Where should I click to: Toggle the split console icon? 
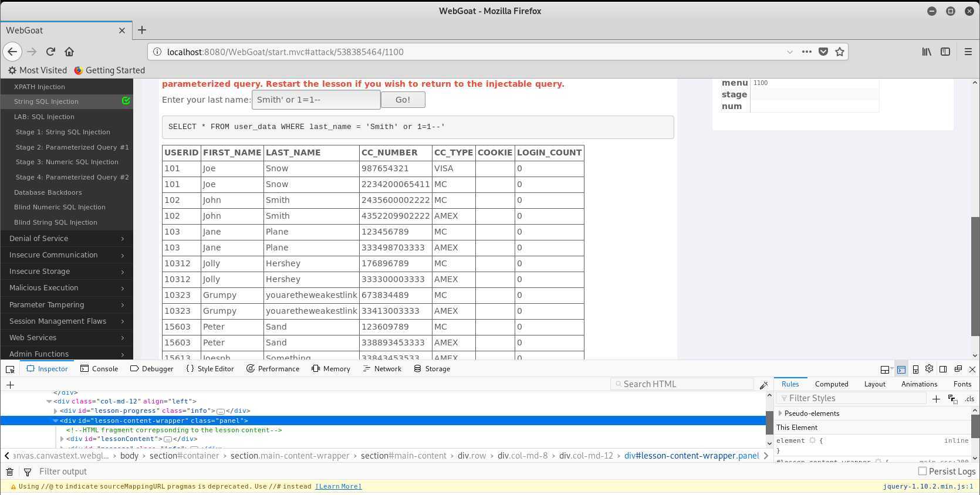(x=901, y=369)
